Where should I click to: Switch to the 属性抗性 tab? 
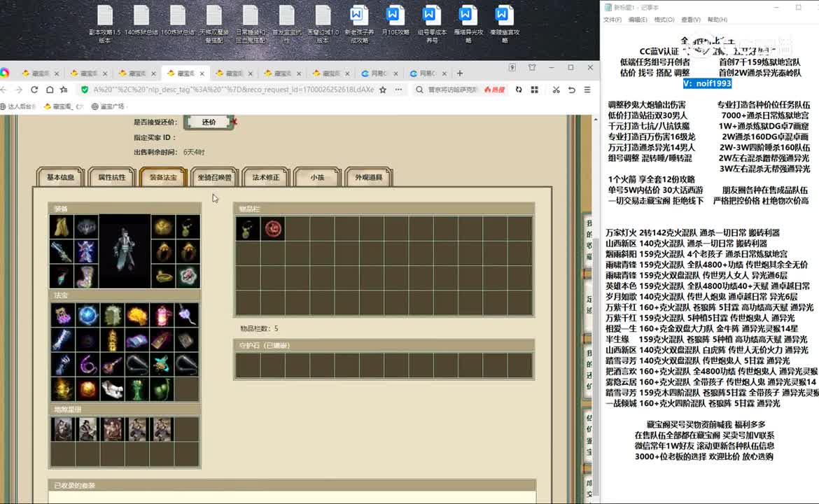[x=112, y=177]
